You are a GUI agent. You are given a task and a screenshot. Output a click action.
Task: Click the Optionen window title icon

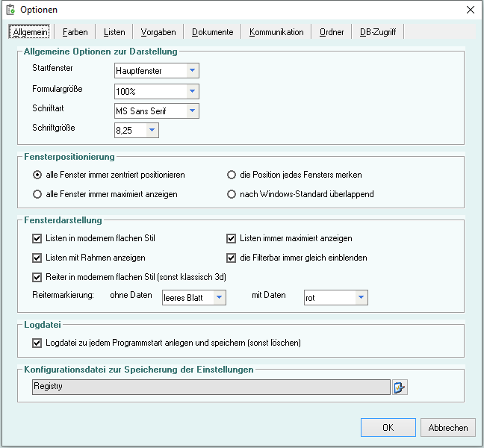pyautogui.click(x=11, y=10)
